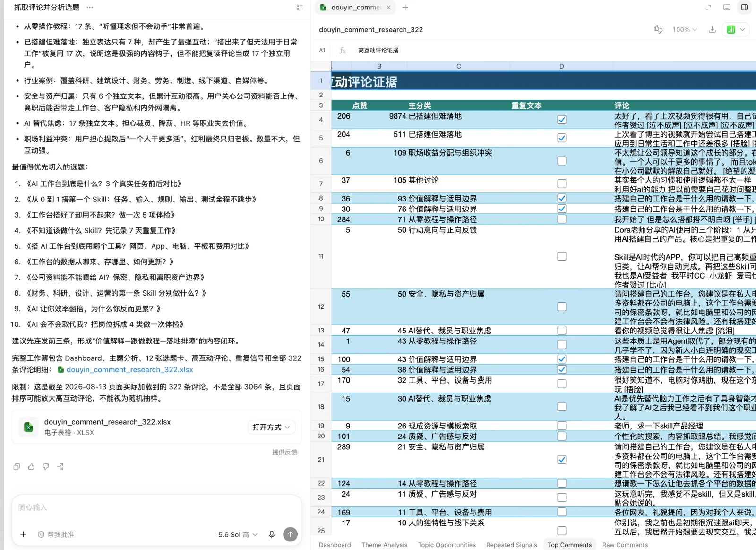Viewport: 756px width, 550px height.
Task: Open the chat title more-options ellipsis
Action: [x=90, y=8]
